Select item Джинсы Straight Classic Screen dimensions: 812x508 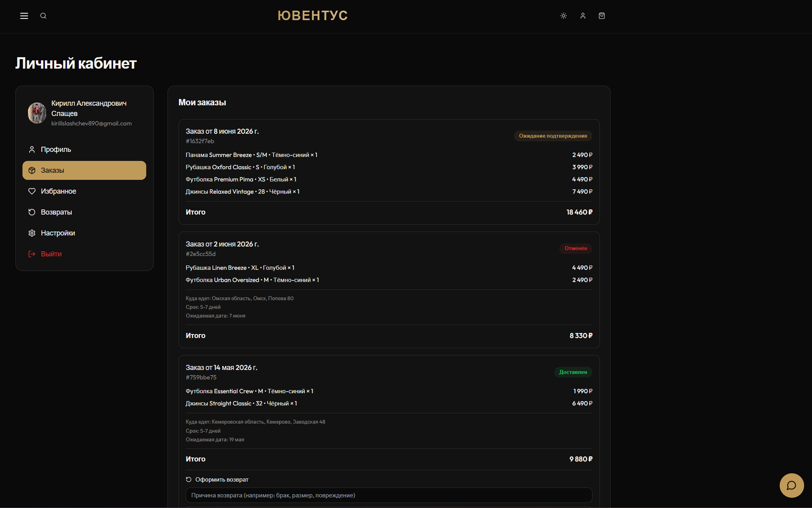pos(241,403)
